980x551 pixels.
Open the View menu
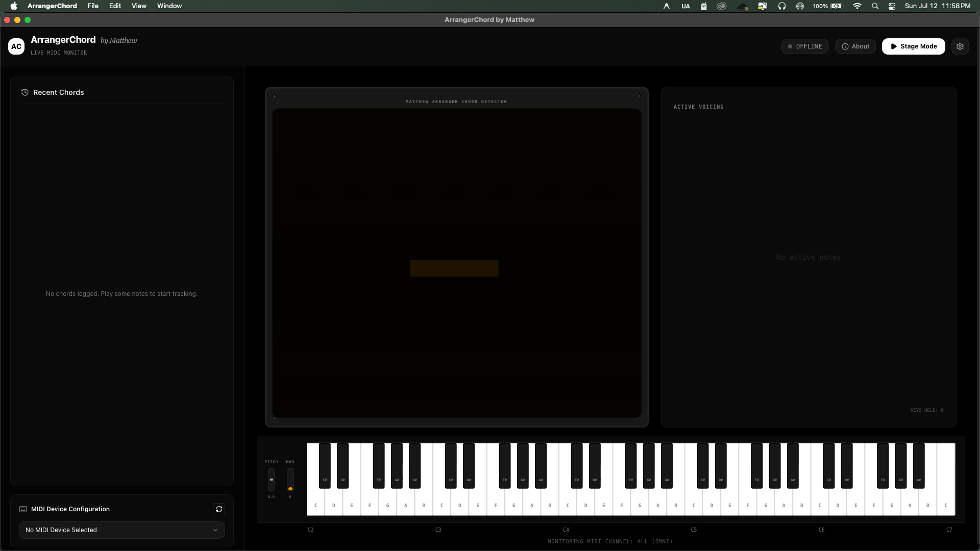pos(139,6)
